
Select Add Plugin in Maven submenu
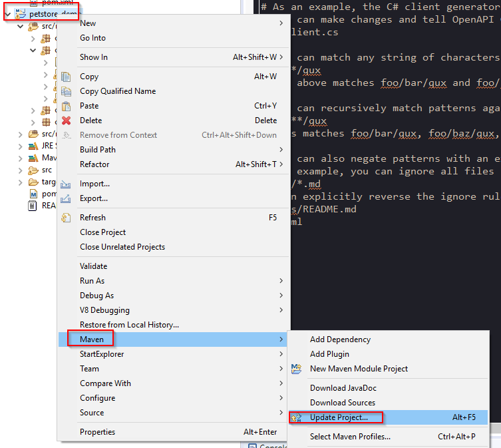[389, 354]
